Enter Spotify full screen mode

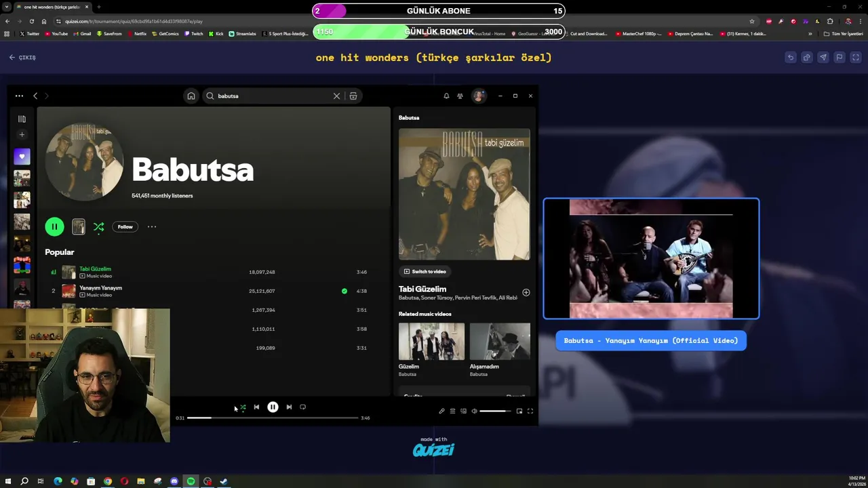530,411
